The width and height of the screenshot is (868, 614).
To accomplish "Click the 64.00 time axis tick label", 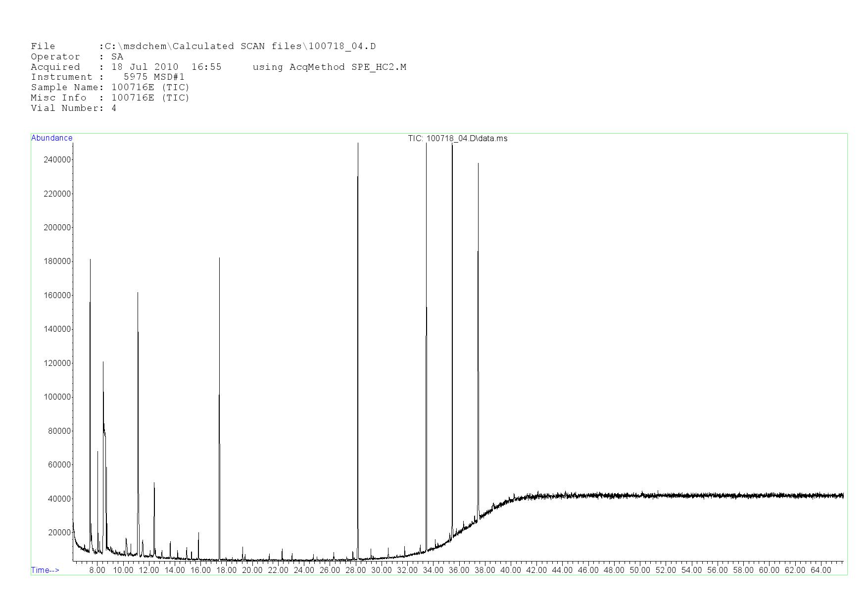I will click(x=820, y=570).
